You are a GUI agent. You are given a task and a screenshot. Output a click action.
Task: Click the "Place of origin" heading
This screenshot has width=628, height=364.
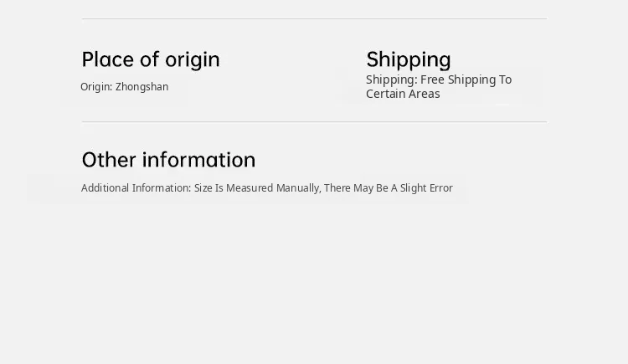pyautogui.click(x=151, y=59)
